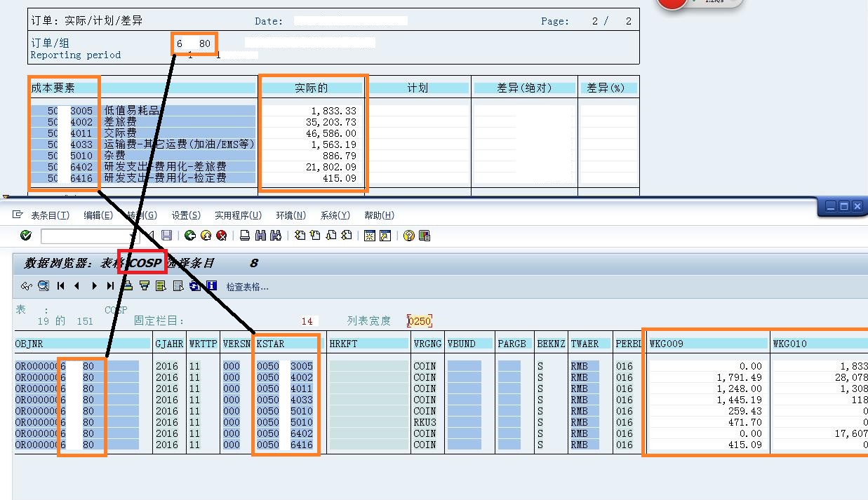
Task: Go to previous page icon in standard toolbar
Action: 315,236
